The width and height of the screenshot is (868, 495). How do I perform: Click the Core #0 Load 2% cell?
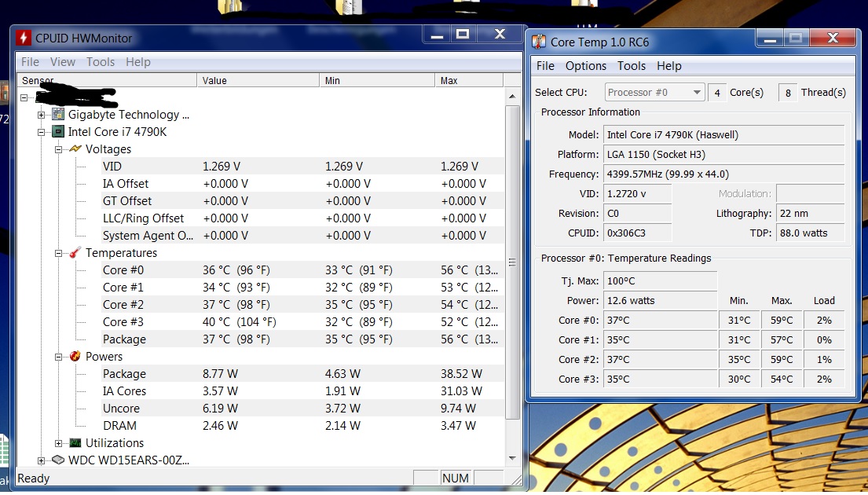pyautogui.click(x=824, y=320)
